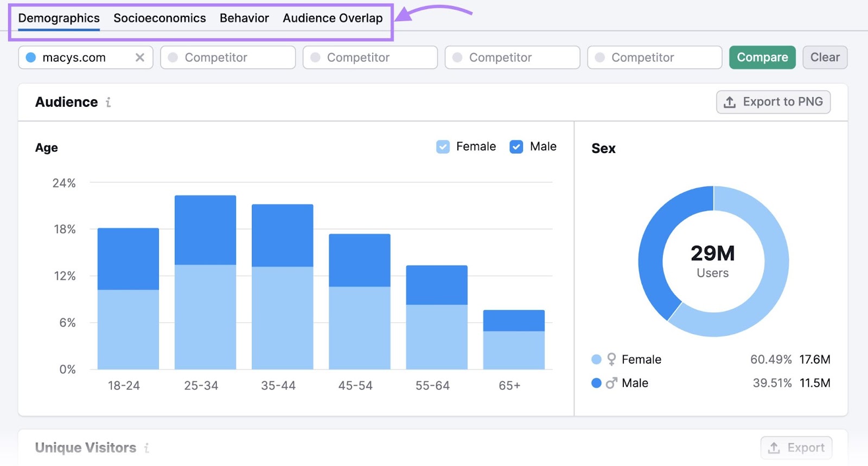
Task: Click the 25-34 age bar
Action: click(x=205, y=282)
